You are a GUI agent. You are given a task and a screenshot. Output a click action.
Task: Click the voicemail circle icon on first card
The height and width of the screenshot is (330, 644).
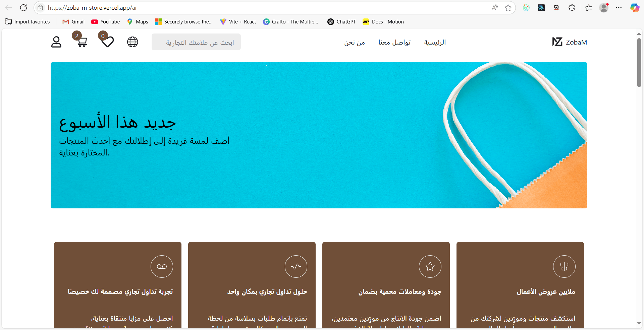[x=162, y=266]
